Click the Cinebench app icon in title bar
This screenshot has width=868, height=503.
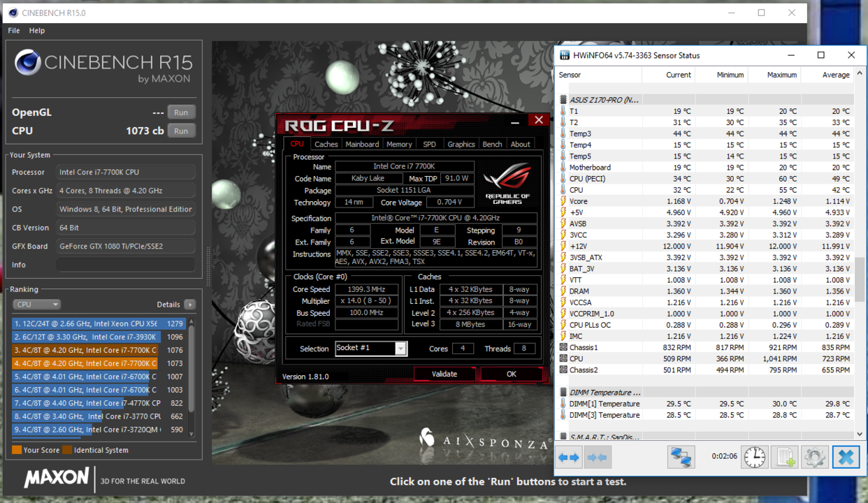(13, 13)
